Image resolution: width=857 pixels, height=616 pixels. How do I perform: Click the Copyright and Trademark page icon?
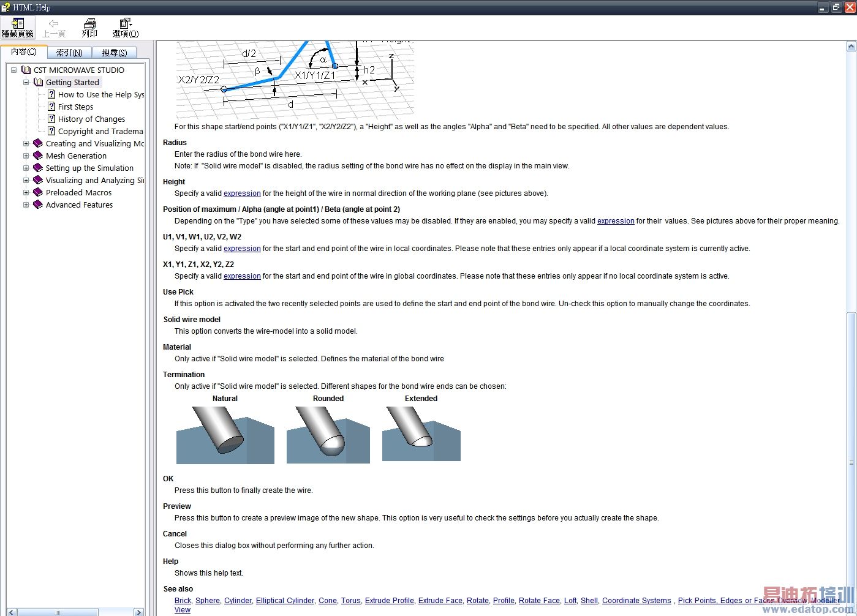[51, 131]
